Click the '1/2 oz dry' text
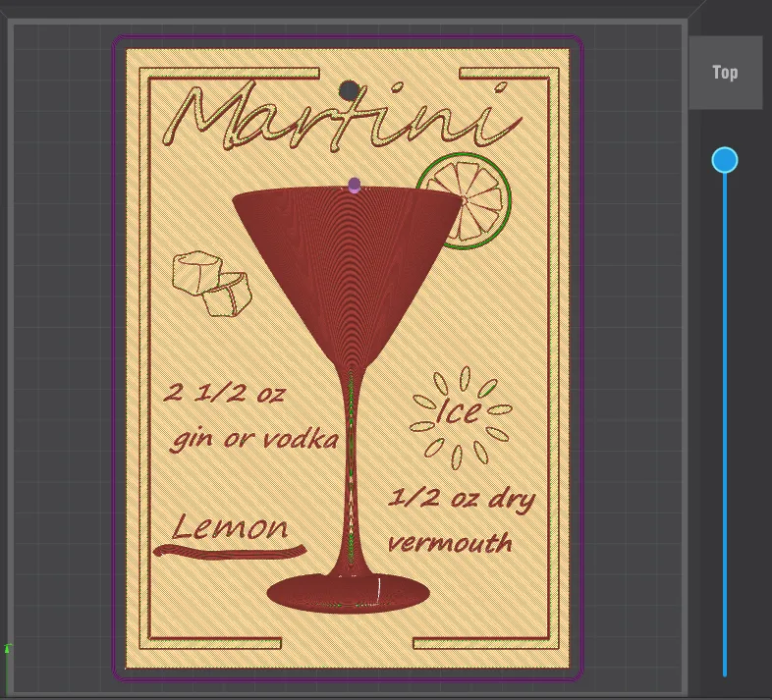 point(462,499)
